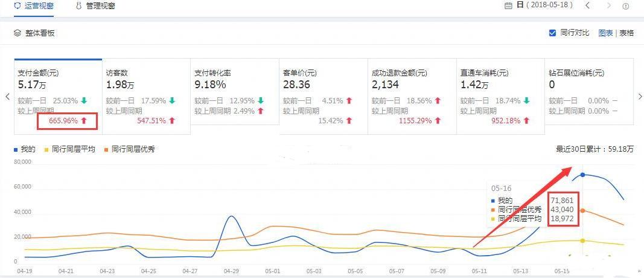Toggle the 同行对比 checkbox
The height and width of the screenshot is (278, 644).
pos(552,33)
